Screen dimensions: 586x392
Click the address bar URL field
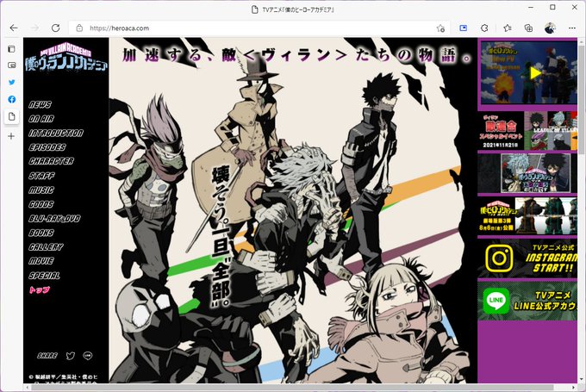pyautogui.click(x=258, y=28)
